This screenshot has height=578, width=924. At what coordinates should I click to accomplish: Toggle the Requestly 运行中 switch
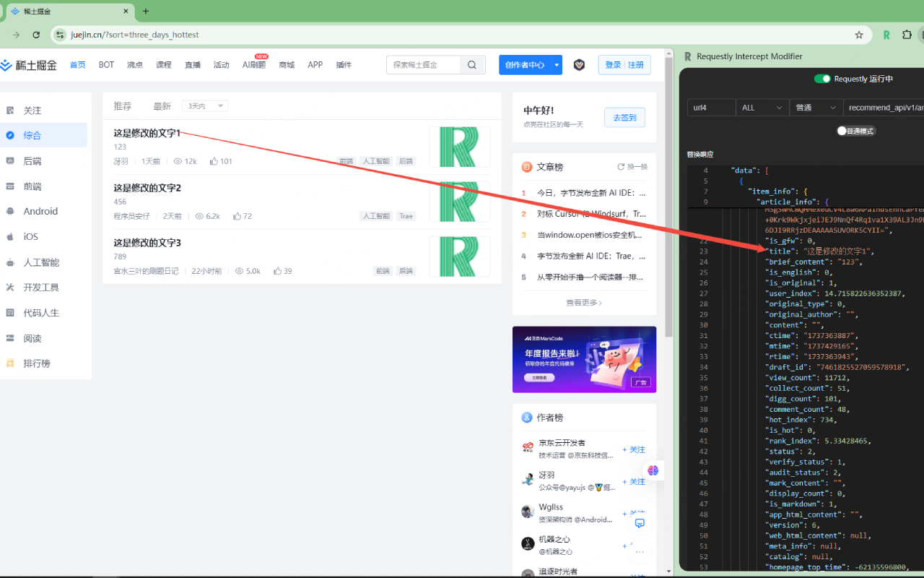point(822,79)
